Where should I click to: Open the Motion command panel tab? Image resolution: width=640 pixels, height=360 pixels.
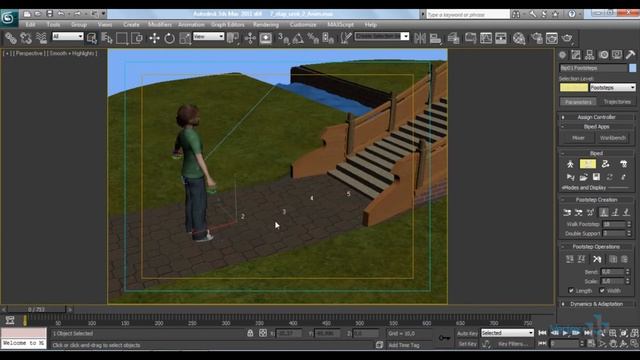pos(604,55)
